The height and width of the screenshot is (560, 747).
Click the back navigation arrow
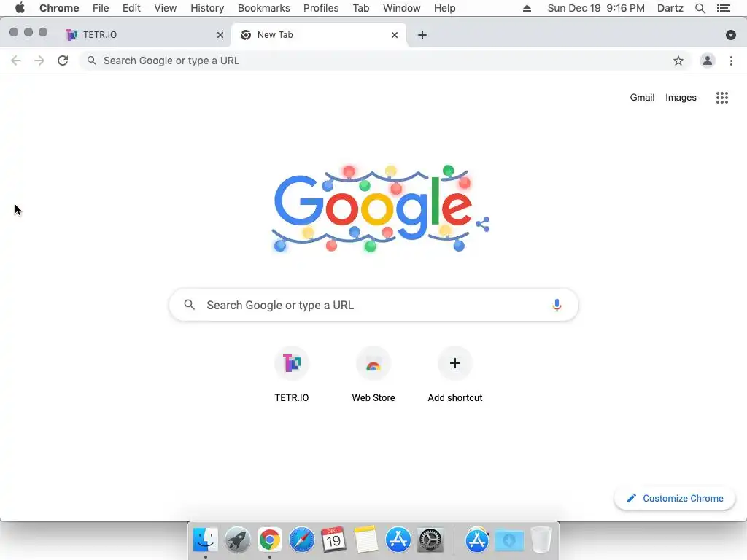[16, 61]
